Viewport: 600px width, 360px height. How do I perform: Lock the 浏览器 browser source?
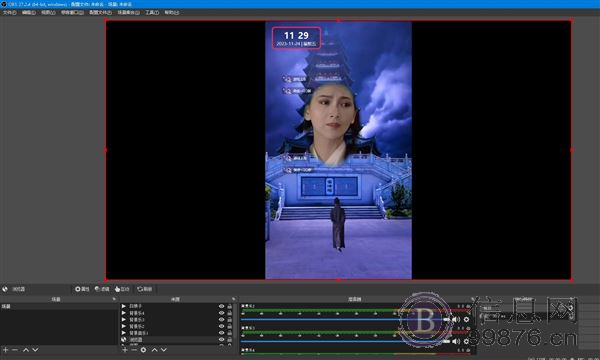[230, 339]
